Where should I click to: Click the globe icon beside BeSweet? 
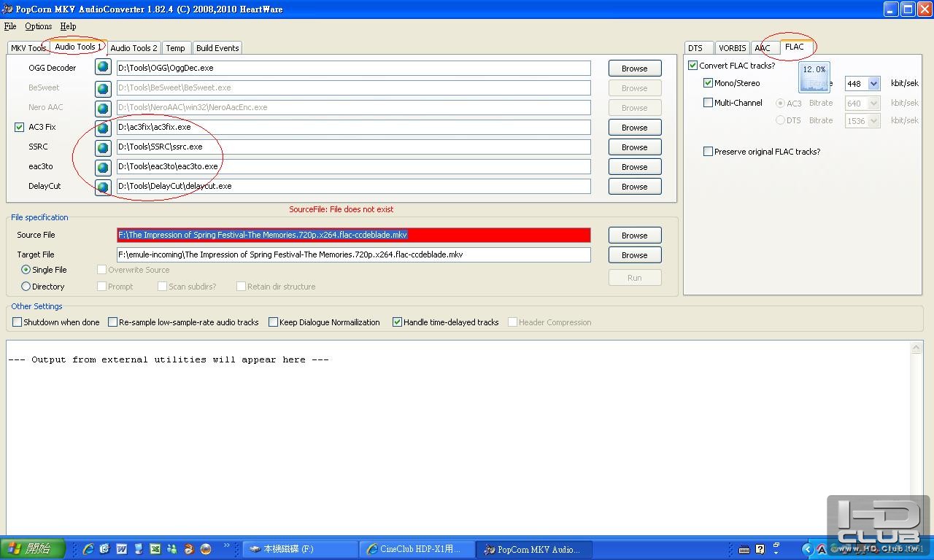coord(103,87)
